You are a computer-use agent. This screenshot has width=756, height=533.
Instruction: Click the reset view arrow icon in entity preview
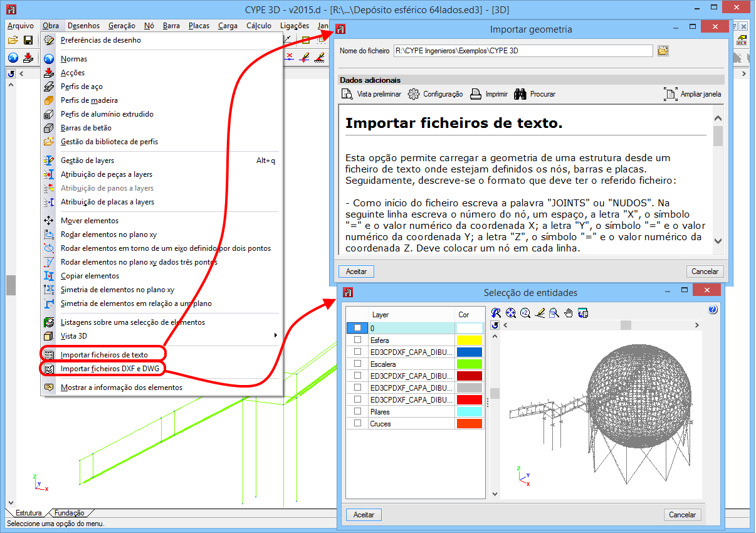click(495, 325)
